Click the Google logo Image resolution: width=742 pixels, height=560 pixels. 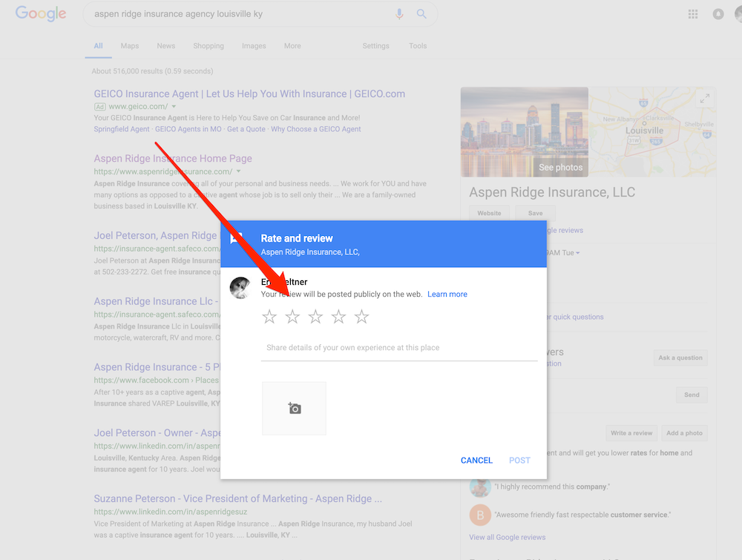41,13
